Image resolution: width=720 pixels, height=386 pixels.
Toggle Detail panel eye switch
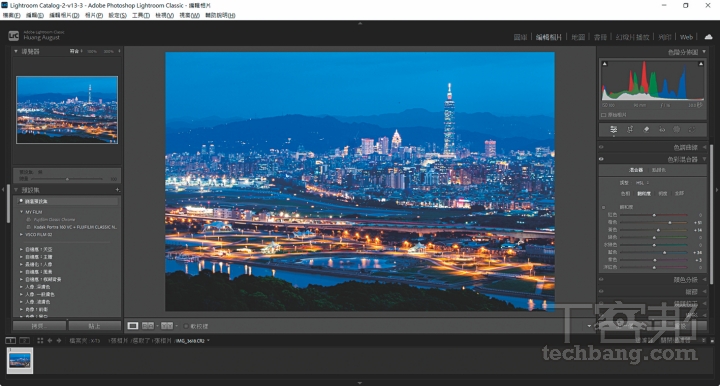click(x=601, y=291)
